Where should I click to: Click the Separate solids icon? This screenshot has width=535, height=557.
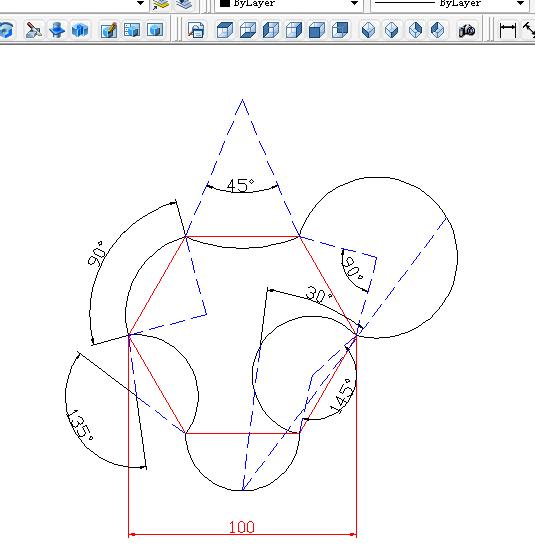pyautogui.click(x=57, y=30)
